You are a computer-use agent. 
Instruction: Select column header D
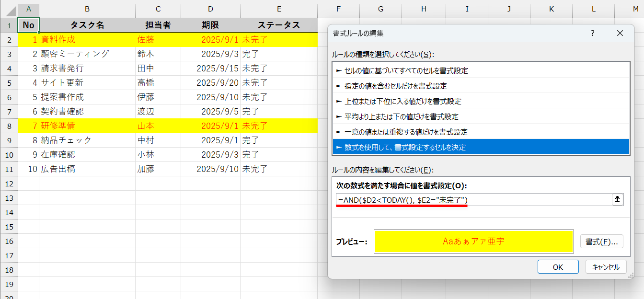(210, 10)
